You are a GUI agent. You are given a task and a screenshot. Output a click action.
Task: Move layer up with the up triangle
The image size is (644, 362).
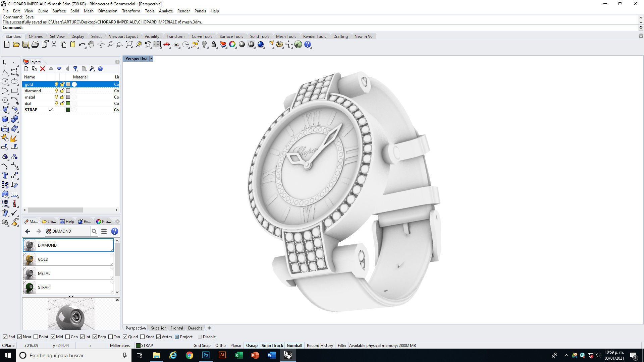pyautogui.click(x=51, y=69)
